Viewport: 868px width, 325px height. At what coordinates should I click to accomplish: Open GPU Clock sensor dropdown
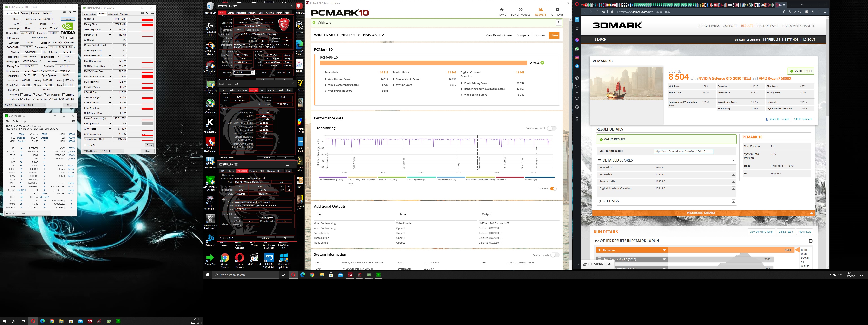click(x=110, y=19)
